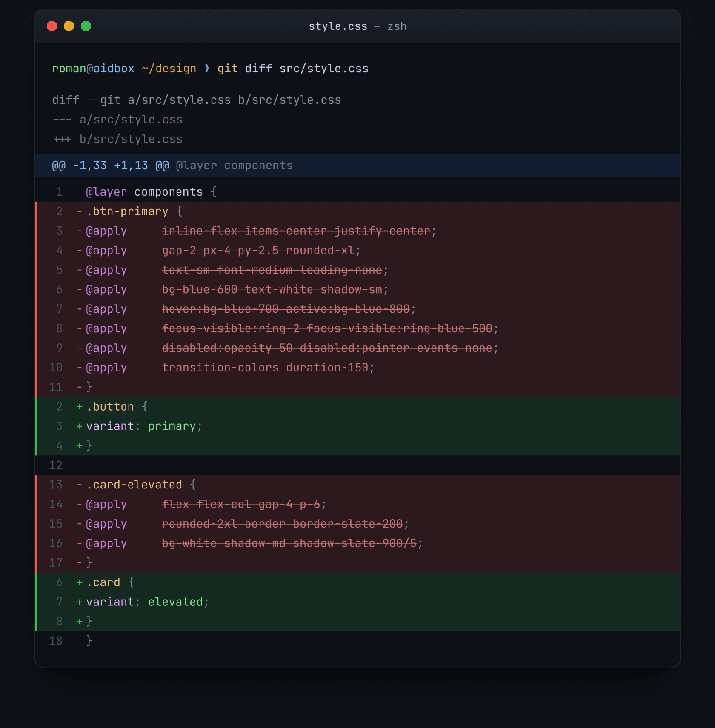Click removed text 'bg-white shadow-md shadow-slate-900/5'
Screen dimensions: 715x728
point(289,543)
